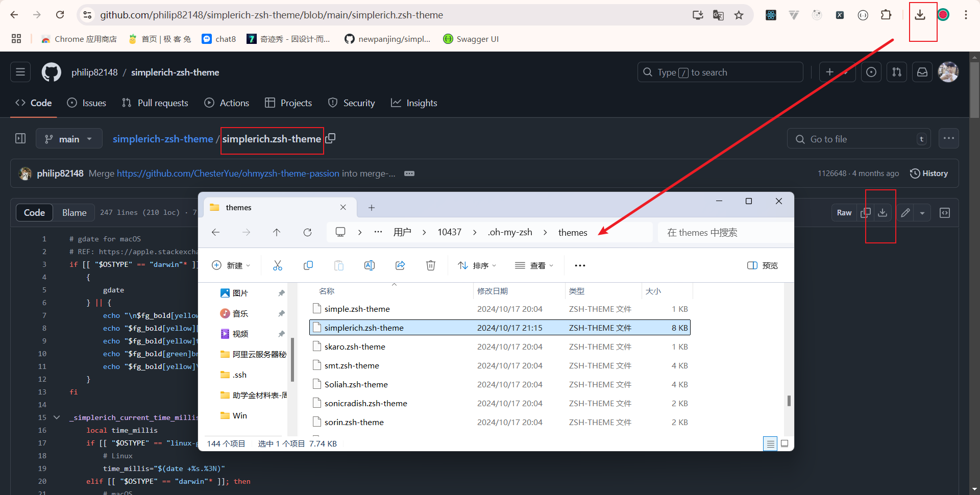
Task: Edit this file with the pencil icon
Action: click(905, 213)
